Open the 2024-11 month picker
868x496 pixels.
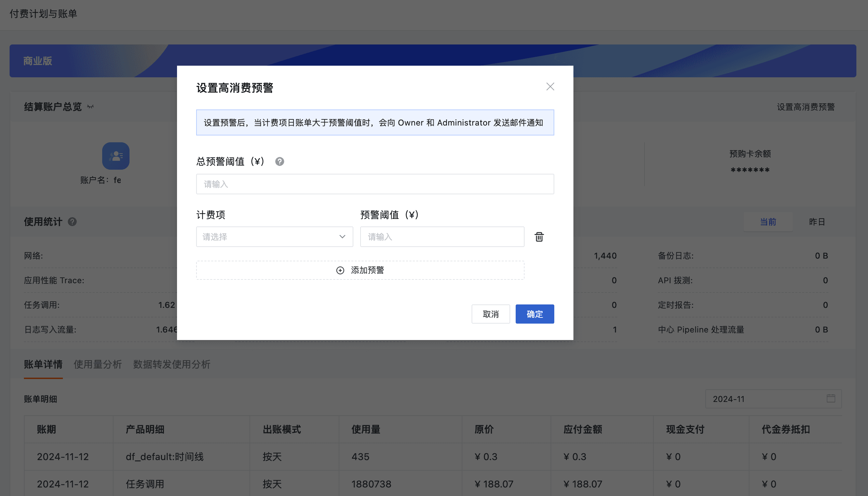tap(765, 399)
